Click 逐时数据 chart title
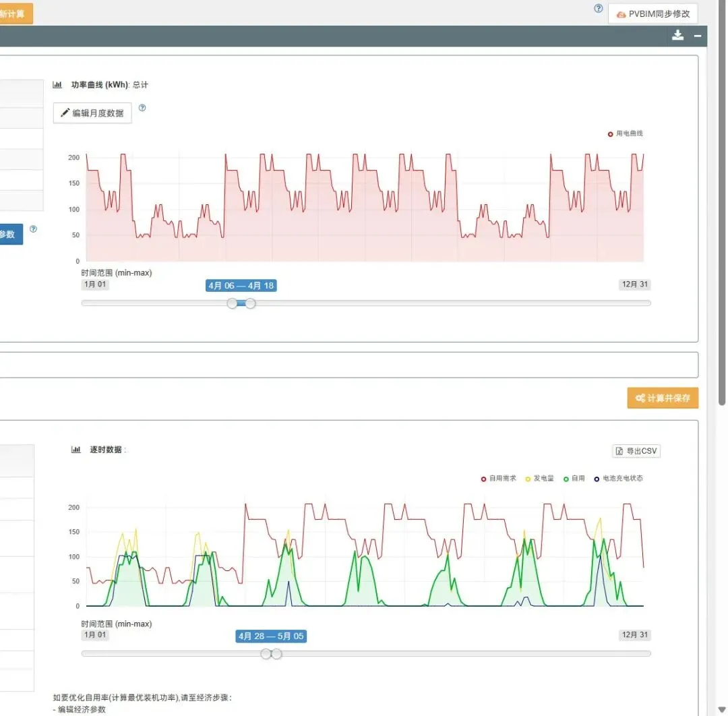Viewport: 728px width, 716px height. pos(106,450)
